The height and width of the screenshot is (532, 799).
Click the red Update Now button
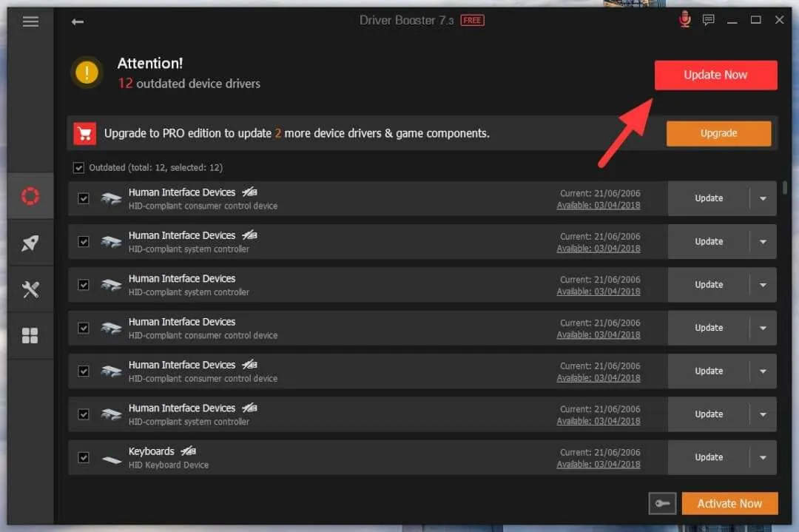pyautogui.click(x=716, y=75)
